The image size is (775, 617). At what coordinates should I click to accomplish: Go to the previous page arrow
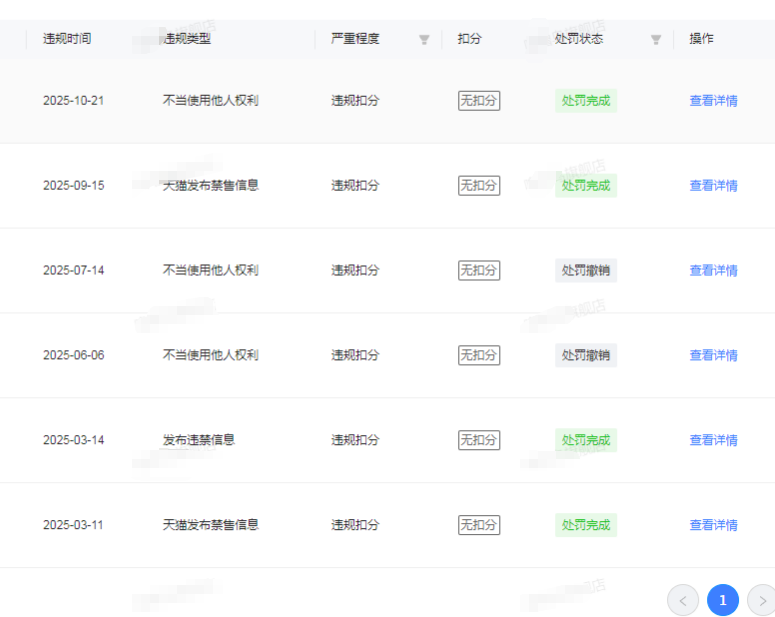683,600
